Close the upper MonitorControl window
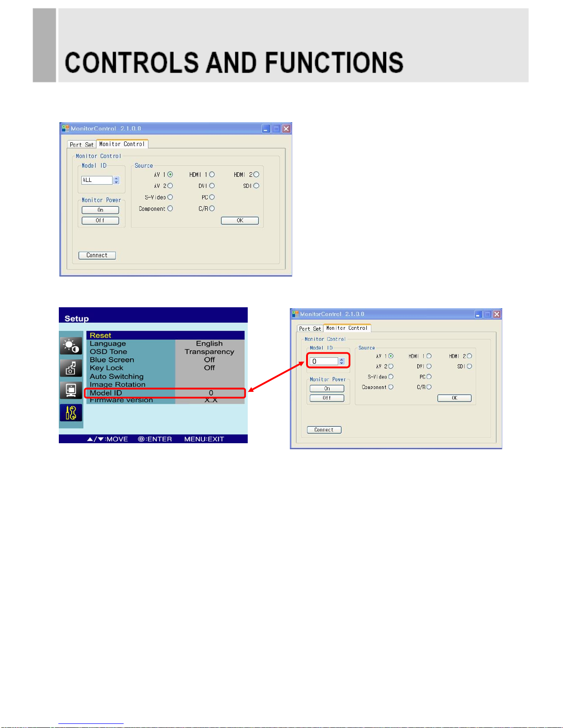The width and height of the screenshot is (563, 728). (x=286, y=129)
